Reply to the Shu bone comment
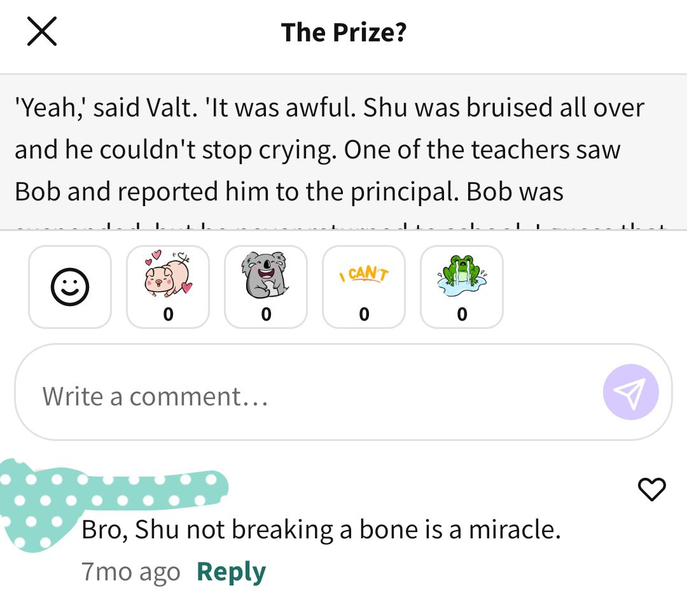Image resolution: width=687 pixels, height=616 pixels. click(231, 571)
